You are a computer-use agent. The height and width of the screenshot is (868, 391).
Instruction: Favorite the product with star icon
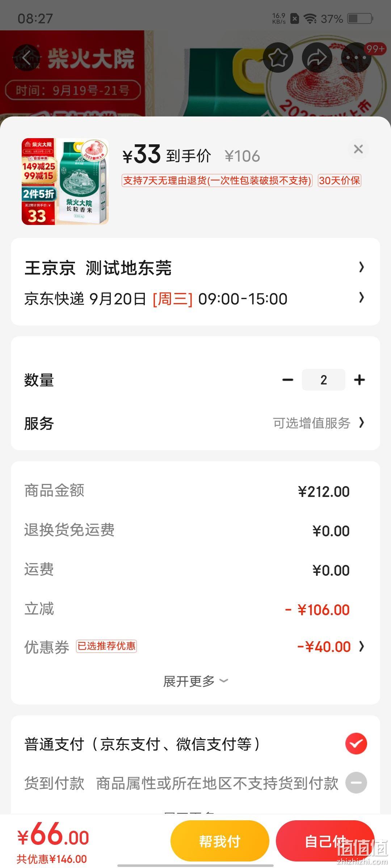278,58
